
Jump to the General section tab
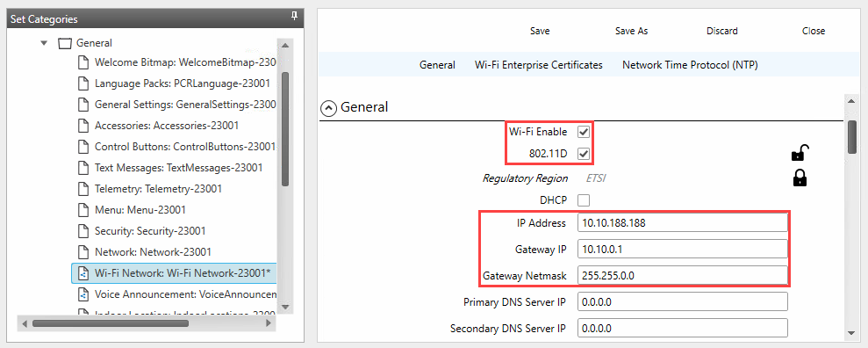point(437,65)
